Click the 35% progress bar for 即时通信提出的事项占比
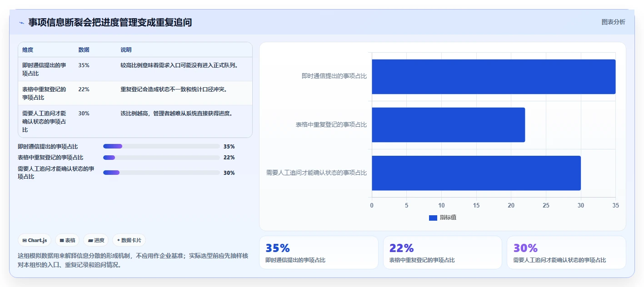644x287 pixels. [x=161, y=146]
